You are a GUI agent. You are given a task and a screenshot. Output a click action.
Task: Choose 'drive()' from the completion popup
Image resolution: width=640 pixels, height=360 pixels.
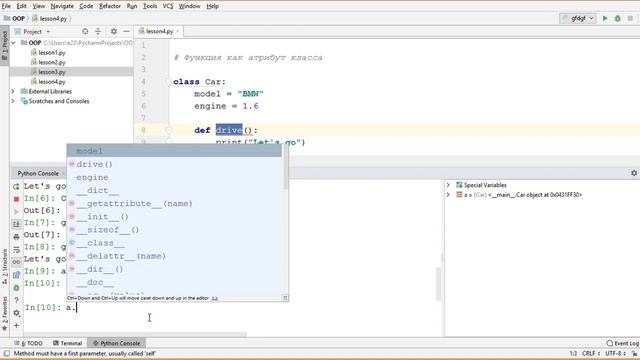pyautogui.click(x=174, y=164)
